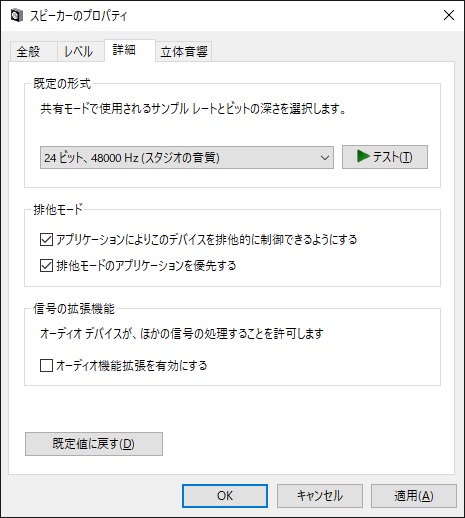
Task: Click 既定値に戻す(D) button
Action: [94, 444]
